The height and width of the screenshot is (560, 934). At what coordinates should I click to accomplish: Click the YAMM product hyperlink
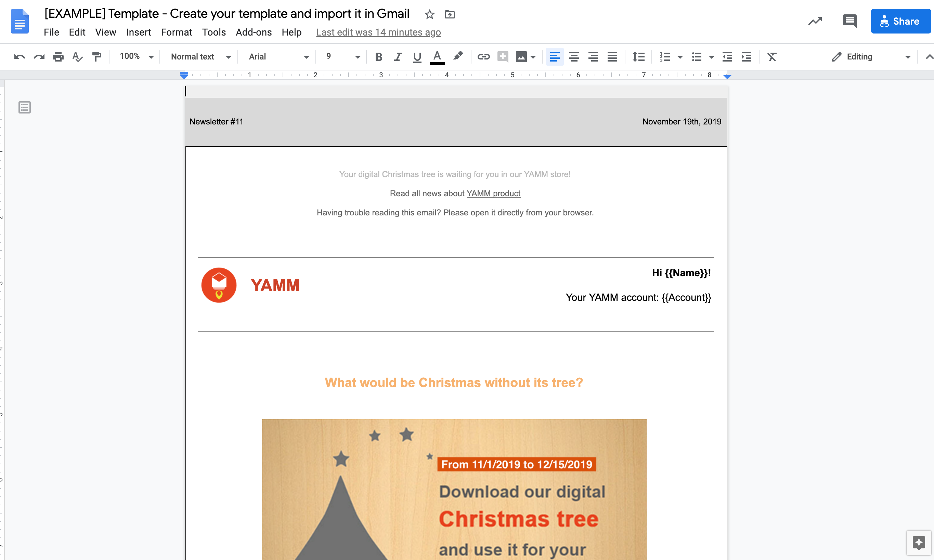(x=493, y=194)
